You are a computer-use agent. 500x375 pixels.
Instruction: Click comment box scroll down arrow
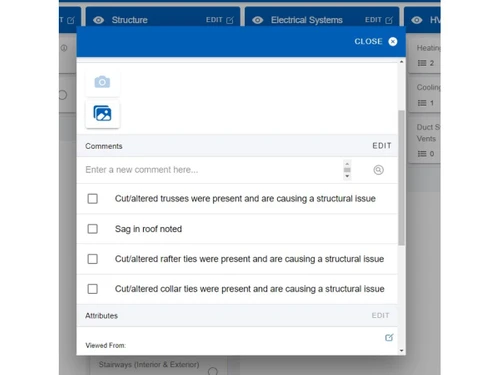pos(347,176)
